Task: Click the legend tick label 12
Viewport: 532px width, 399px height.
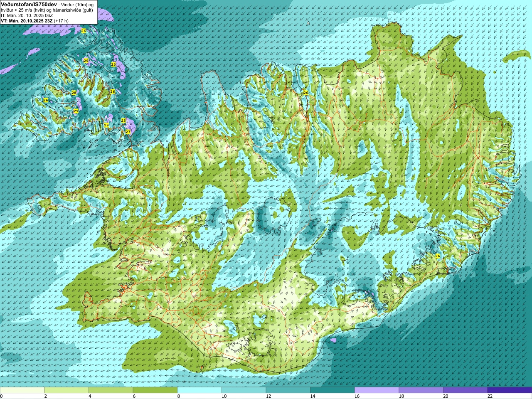Action: point(268,397)
